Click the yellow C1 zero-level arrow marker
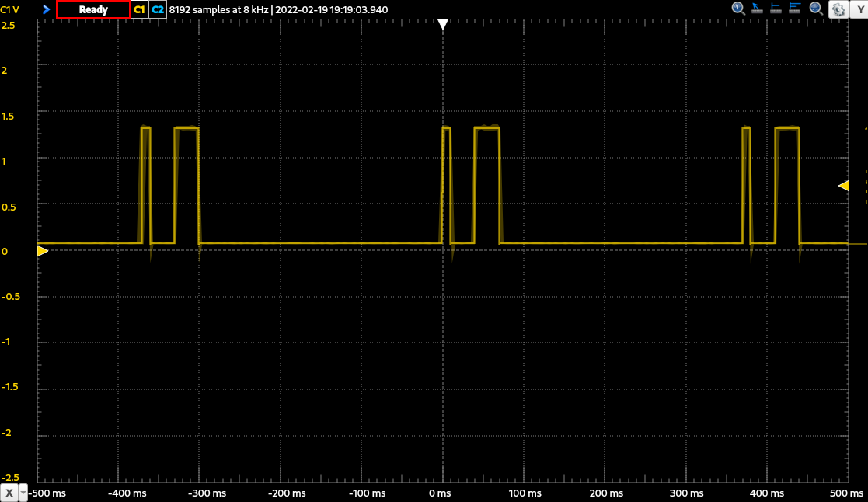Viewport: 868px width, 502px height. 43,251
